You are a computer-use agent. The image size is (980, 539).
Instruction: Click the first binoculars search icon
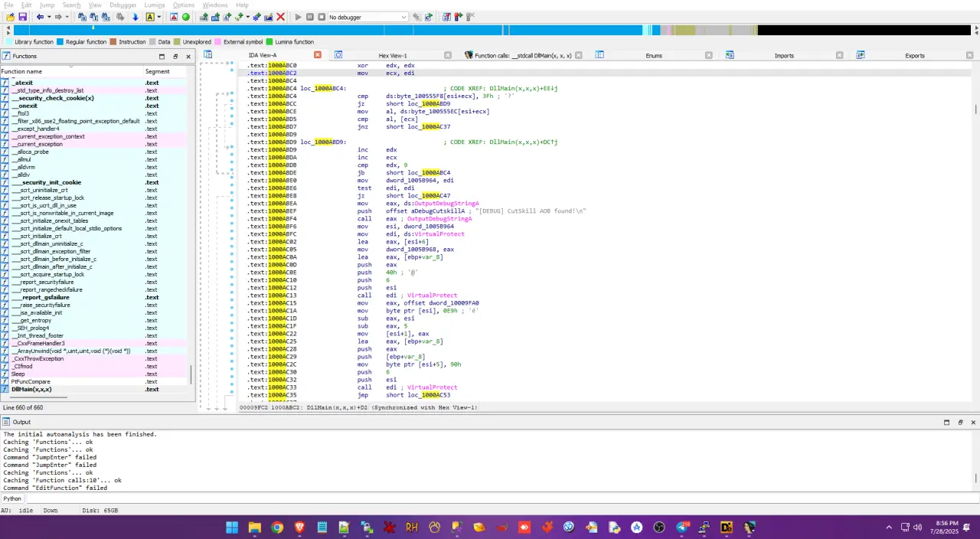click(82, 17)
